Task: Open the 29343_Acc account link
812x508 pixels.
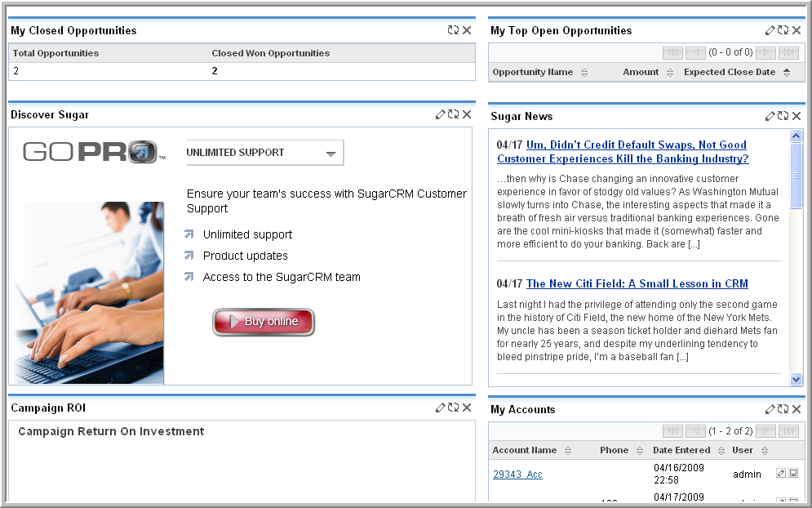Action: pyautogui.click(x=517, y=474)
